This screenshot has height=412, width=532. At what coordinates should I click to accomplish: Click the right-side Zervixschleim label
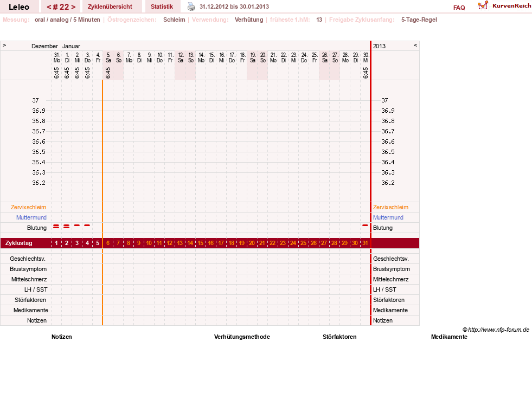(390, 207)
